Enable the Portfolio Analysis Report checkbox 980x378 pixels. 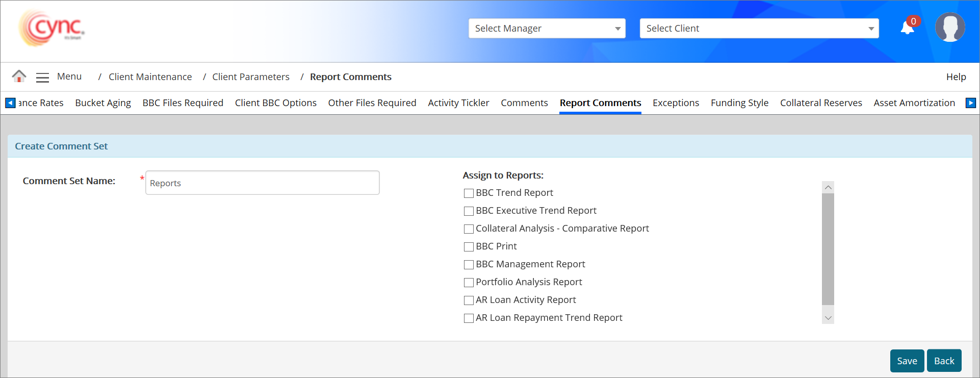pos(469,283)
